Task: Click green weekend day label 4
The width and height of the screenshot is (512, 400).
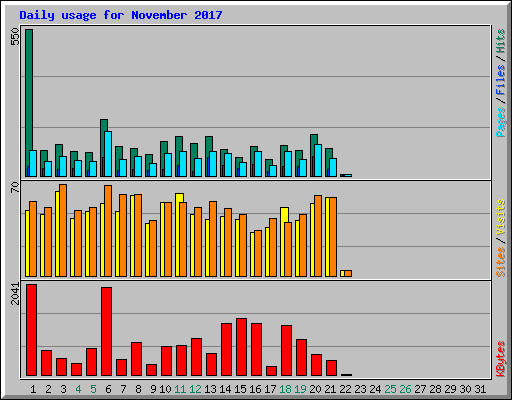Action: (x=78, y=389)
